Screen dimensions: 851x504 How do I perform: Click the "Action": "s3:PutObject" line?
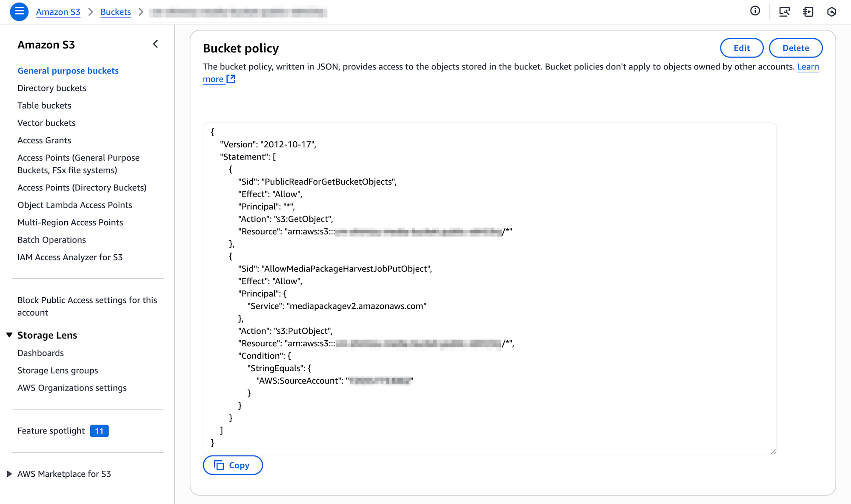(286, 331)
